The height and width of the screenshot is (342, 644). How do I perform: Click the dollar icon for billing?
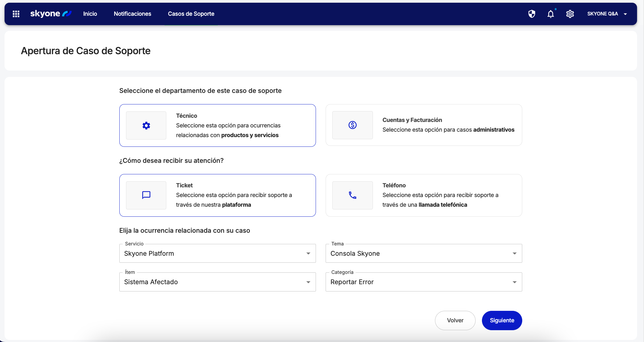pyautogui.click(x=352, y=125)
